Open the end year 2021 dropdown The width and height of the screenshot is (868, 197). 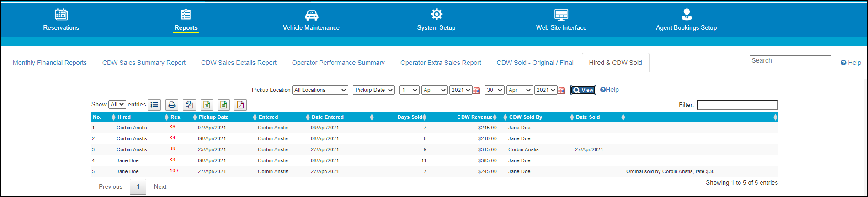pyautogui.click(x=546, y=90)
